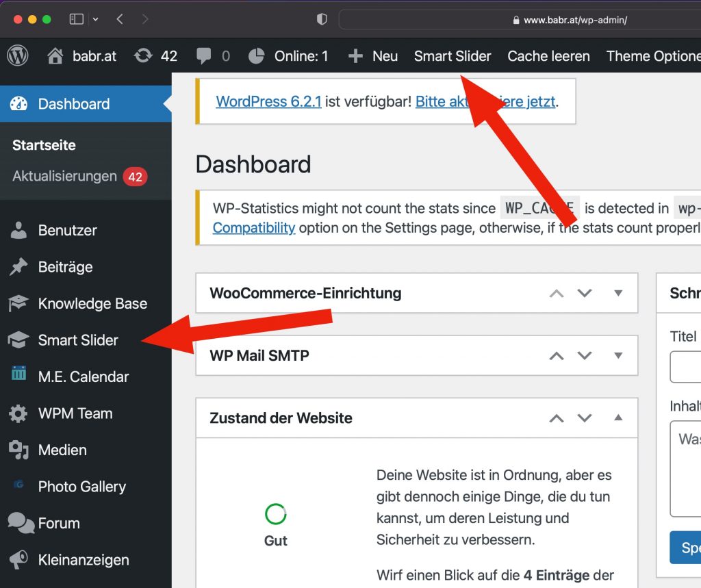701x588 pixels.
Task: Click the Titel input field
Action: pyautogui.click(x=685, y=368)
